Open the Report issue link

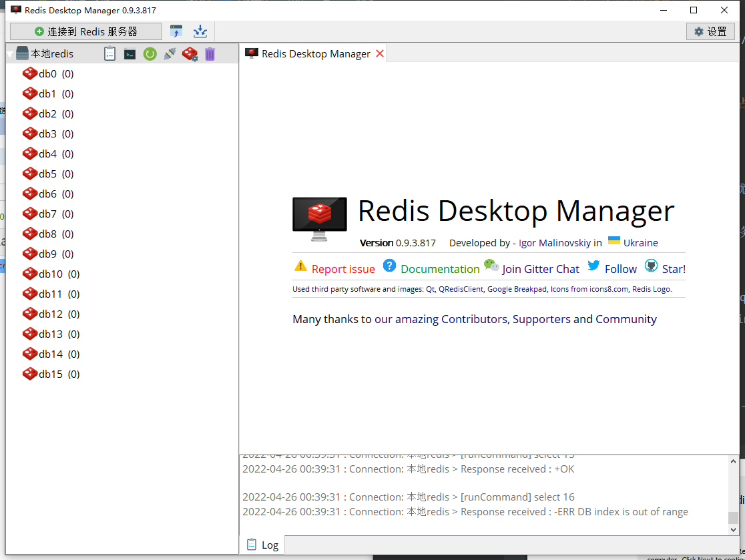[x=343, y=269]
